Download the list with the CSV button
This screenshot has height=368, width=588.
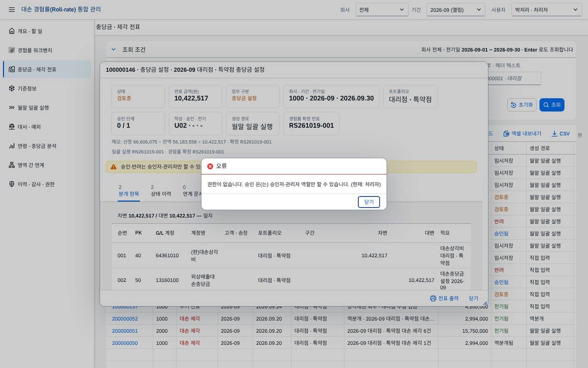click(x=560, y=133)
